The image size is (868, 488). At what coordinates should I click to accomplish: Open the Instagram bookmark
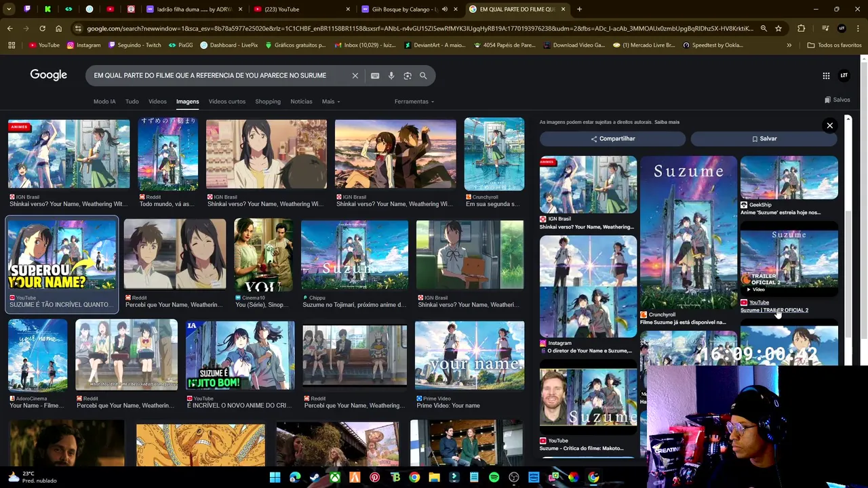coord(83,45)
